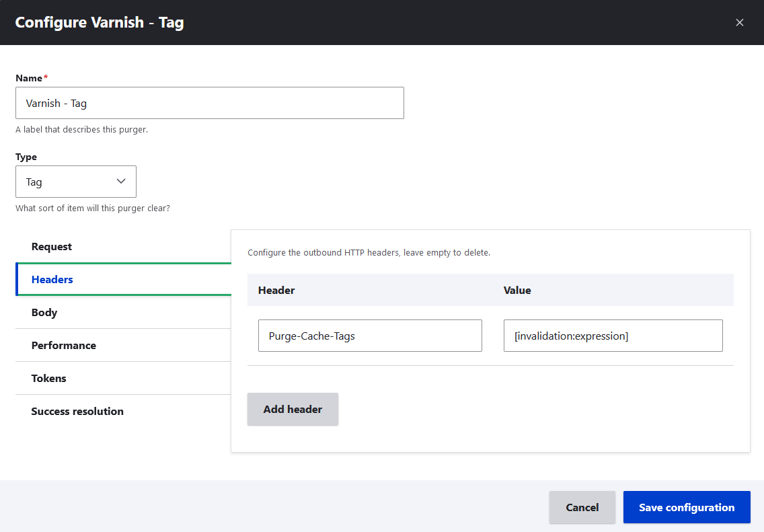Screen dimensions: 764x532
Task: Cancel the Varnish Tag configuration
Action: pyautogui.click(x=582, y=507)
